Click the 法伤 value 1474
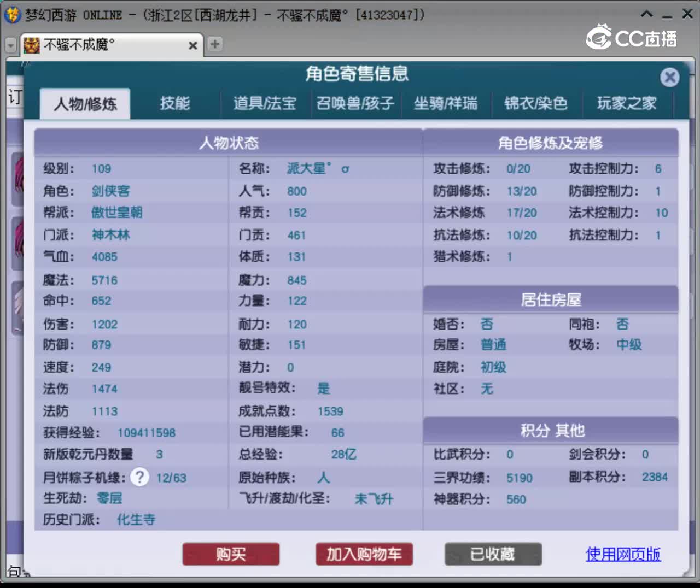Viewport: 700px width, 588px height. [x=104, y=389]
